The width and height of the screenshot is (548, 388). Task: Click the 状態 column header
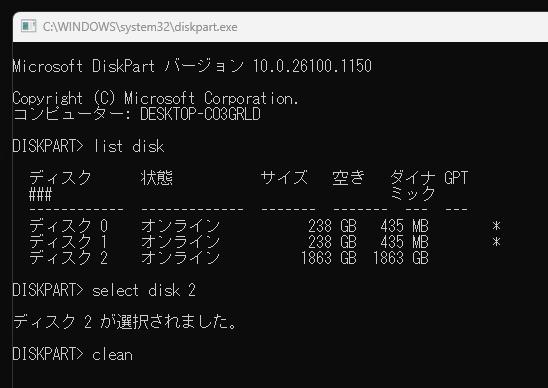[x=157, y=178]
